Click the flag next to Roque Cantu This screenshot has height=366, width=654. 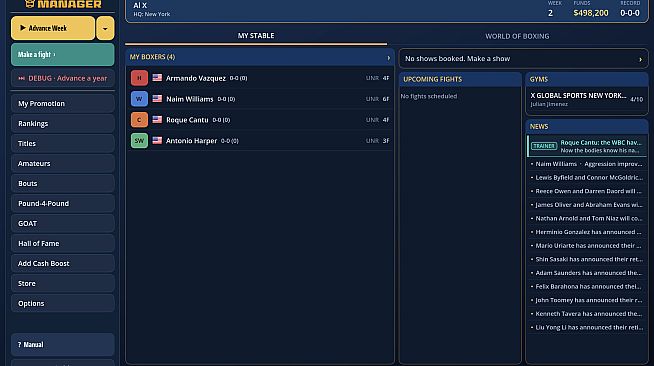click(x=157, y=119)
